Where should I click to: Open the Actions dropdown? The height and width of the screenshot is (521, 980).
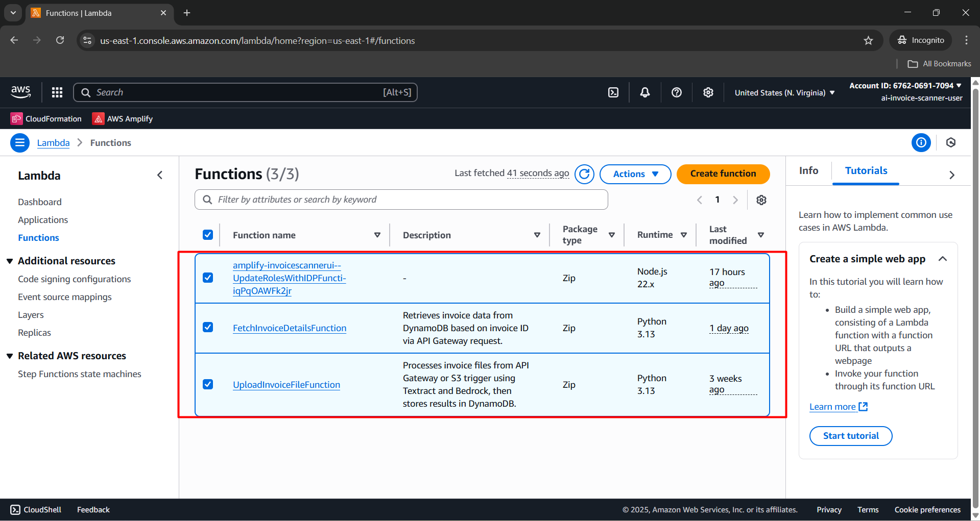coord(635,174)
